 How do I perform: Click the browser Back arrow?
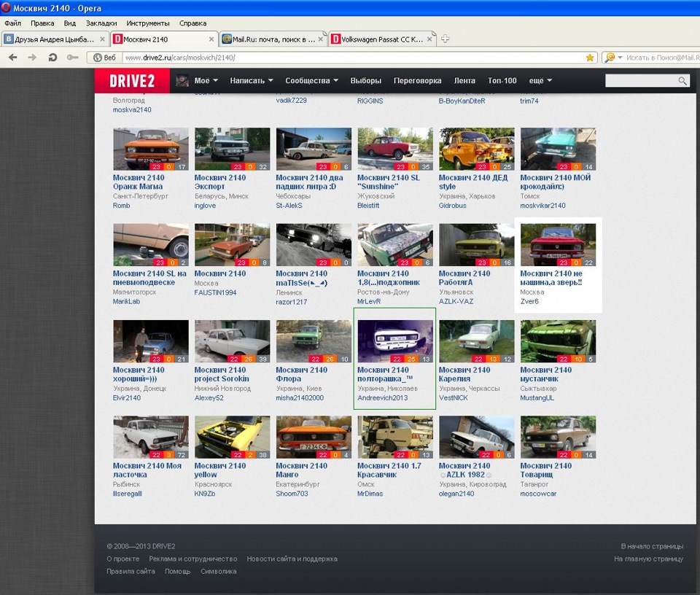13,57
